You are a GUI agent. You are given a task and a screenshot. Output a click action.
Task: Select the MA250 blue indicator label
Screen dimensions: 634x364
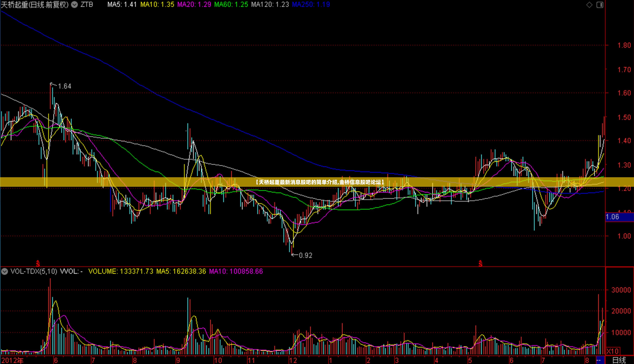311,4
